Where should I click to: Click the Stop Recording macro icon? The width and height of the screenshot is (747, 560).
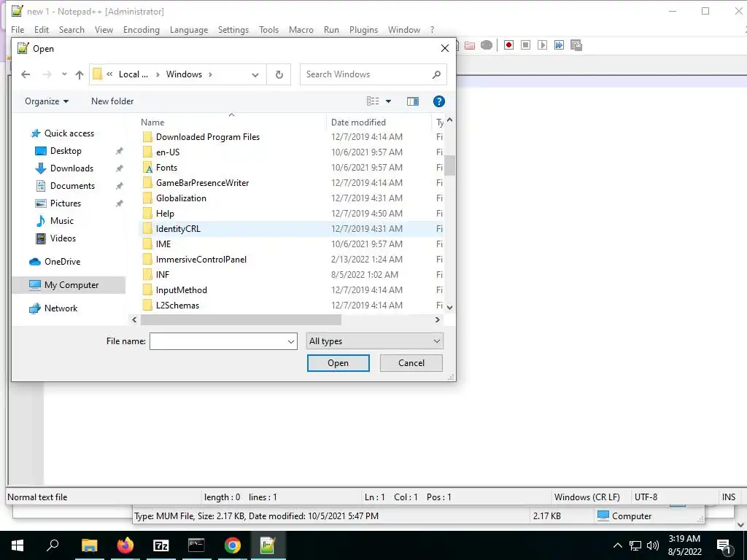525,45
